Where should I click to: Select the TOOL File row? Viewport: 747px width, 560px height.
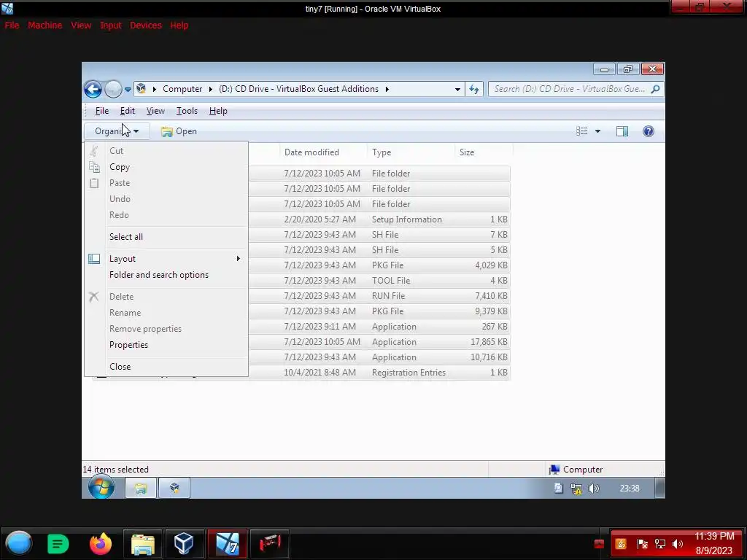379,281
